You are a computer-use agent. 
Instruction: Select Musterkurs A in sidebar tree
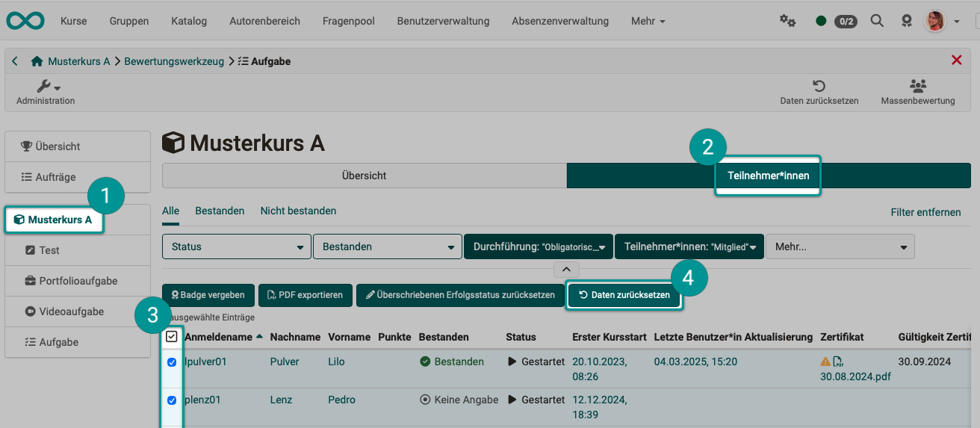click(x=53, y=220)
